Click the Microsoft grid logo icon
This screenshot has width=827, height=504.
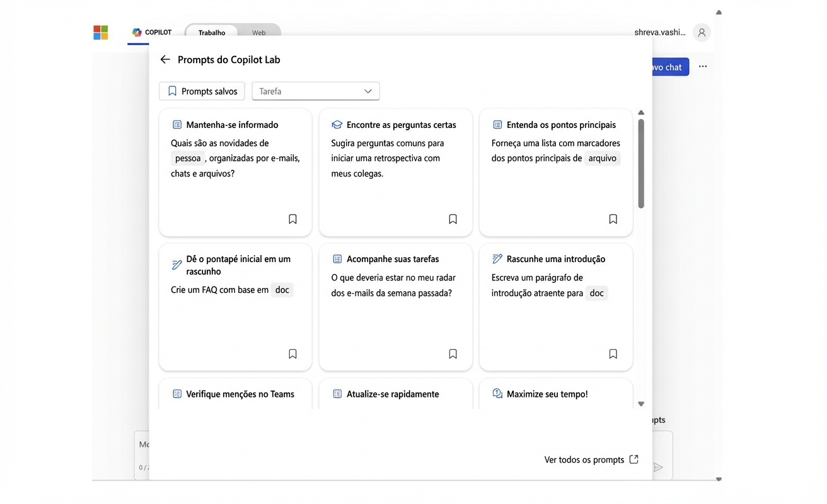pyautogui.click(x=100, y=32)
